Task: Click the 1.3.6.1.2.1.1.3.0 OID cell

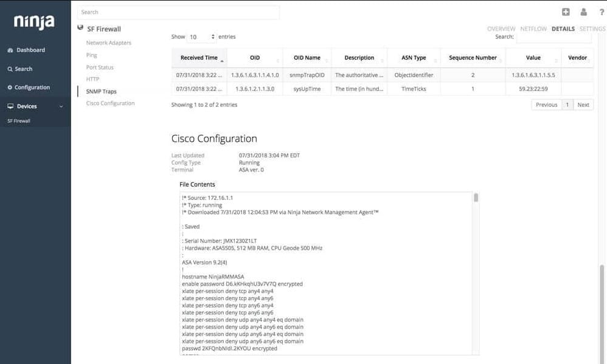Action: (x=255, y=89)
